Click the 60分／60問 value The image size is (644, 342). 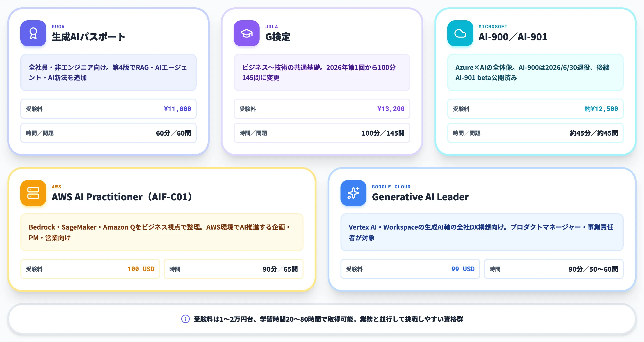173,133
